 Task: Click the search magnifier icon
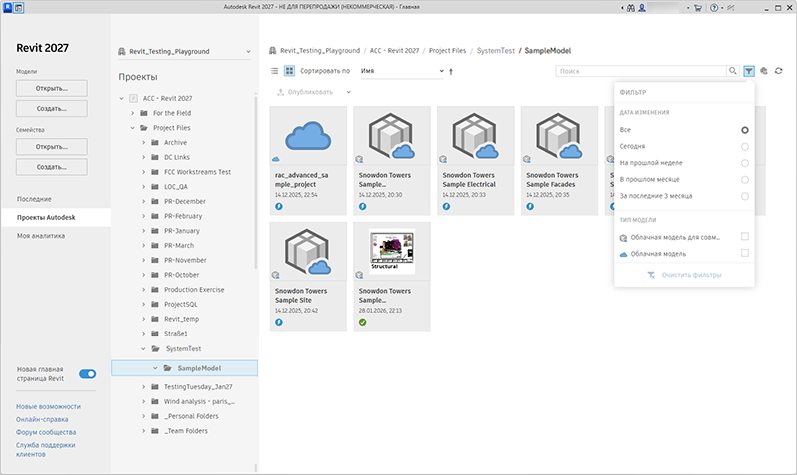732,71
